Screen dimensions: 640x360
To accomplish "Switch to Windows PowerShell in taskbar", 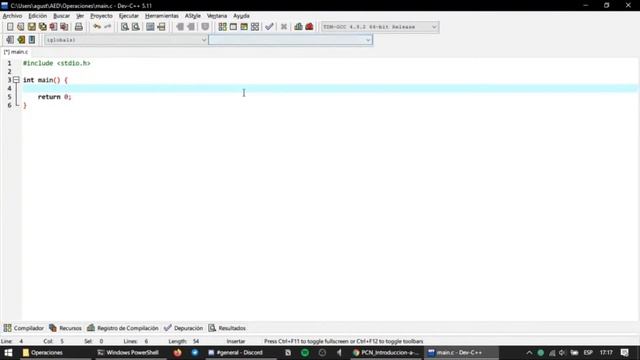I will (x=130, y=353).
